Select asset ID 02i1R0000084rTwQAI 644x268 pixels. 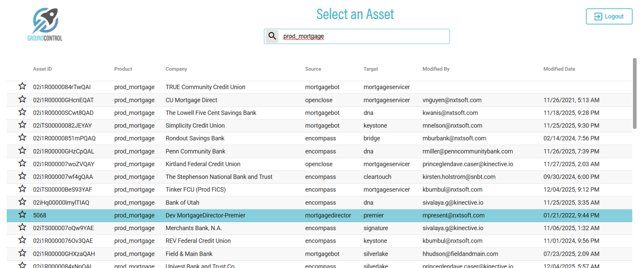[x=62, y=87]
